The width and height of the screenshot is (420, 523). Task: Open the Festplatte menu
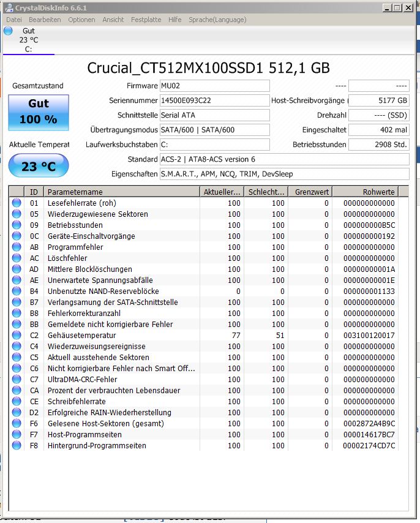(146, 20)
